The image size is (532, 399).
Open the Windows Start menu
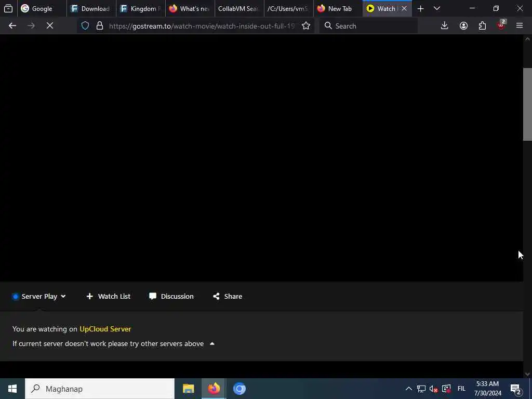12,389
